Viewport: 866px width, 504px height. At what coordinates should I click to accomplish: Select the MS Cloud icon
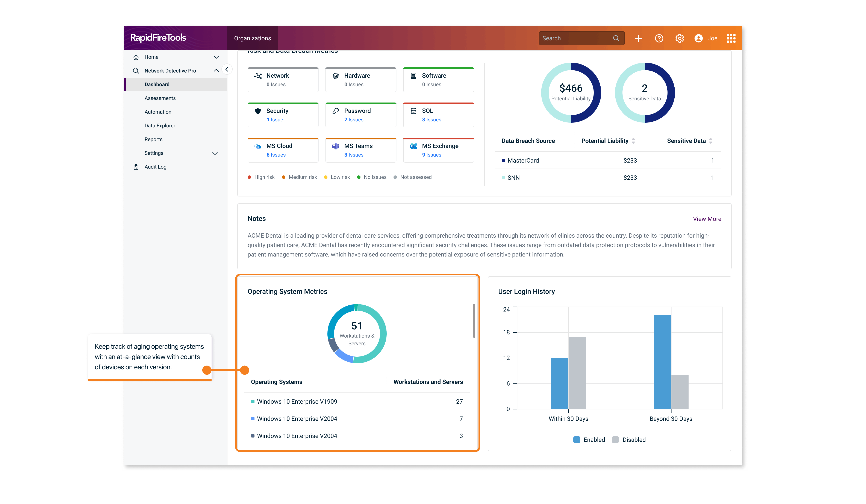pos(258,146)
